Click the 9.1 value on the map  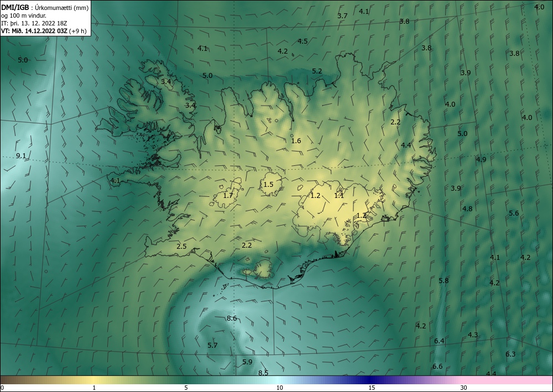21,156
